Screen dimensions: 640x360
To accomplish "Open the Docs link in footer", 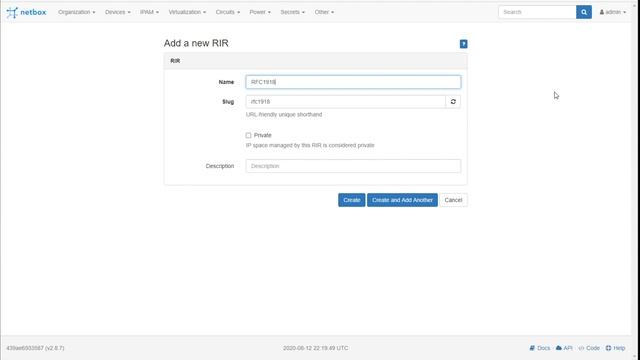I will coord(540,348).
